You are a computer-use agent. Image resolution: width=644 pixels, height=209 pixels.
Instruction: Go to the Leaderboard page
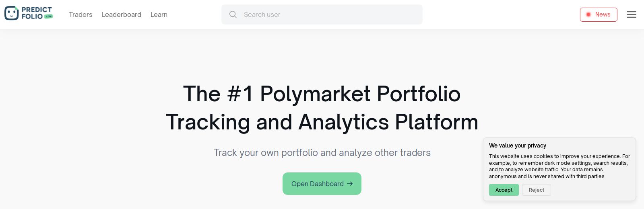pyautogui.click(x=121, y=14)
